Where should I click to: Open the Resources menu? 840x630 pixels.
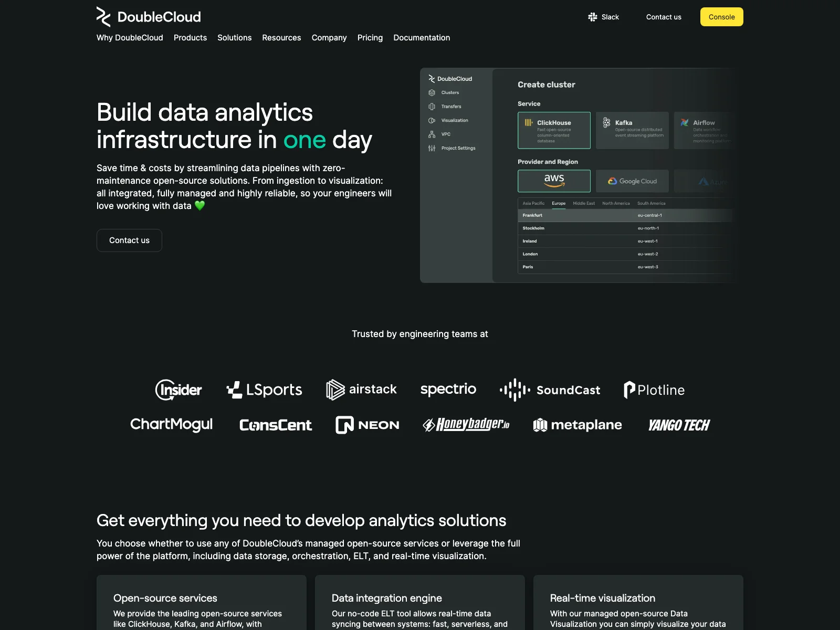coord(281,38)
